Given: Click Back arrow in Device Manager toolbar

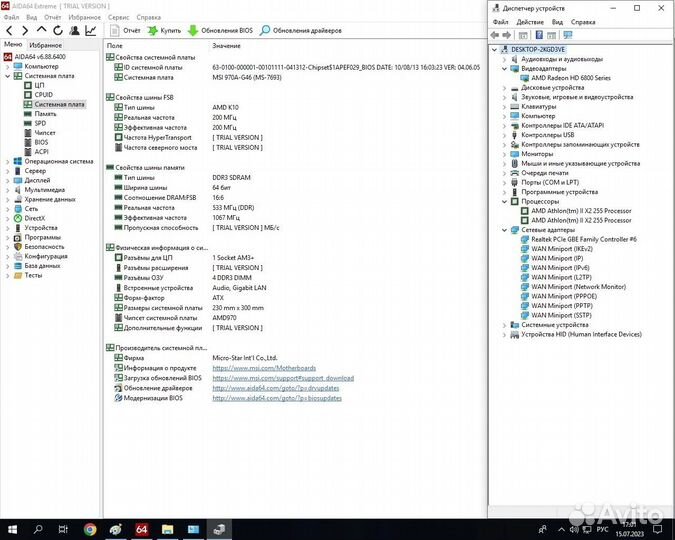Looking at the screenshot, I should [495, 35].
